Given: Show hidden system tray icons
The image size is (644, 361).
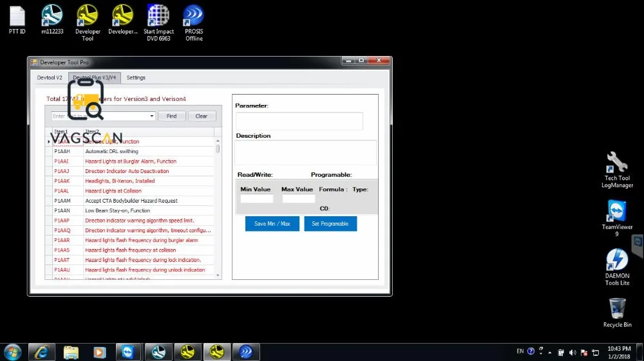Looking at the screenshot, I should pos(550,353).
